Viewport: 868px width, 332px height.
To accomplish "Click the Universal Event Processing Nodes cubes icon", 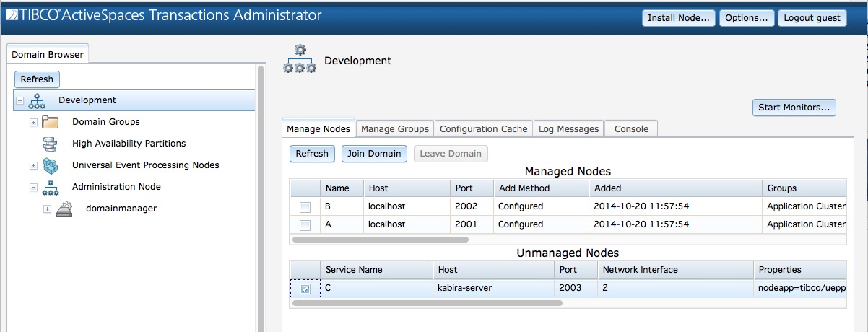I will pos(50,165).
